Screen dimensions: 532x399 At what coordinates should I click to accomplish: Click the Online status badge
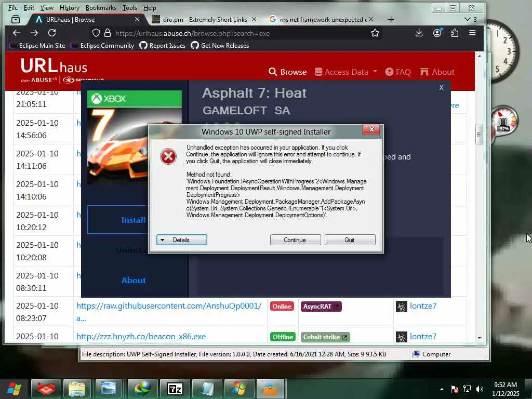point(282,307)
